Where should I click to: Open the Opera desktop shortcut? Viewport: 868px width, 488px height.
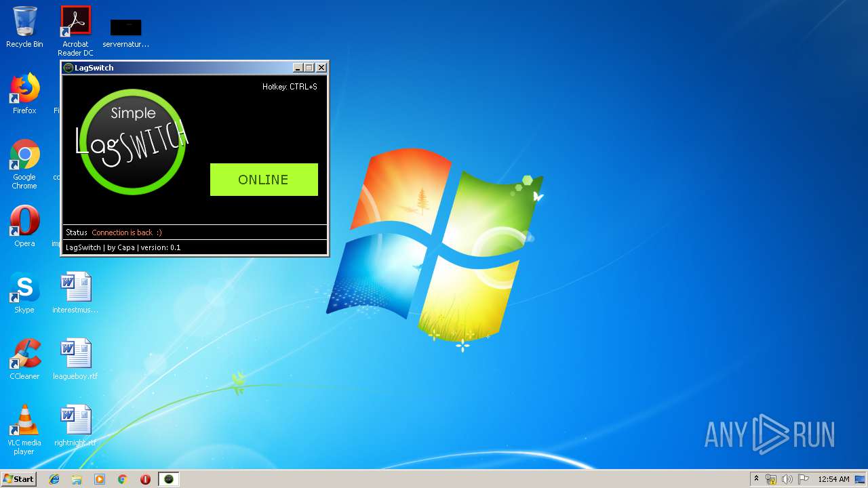click(x=24, y=226)
